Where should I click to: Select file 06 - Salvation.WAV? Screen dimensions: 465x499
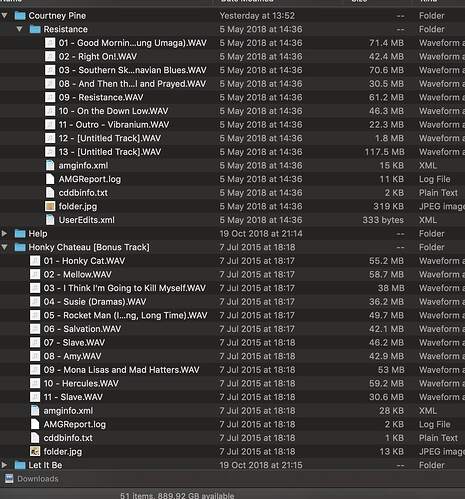pos(82,329)
